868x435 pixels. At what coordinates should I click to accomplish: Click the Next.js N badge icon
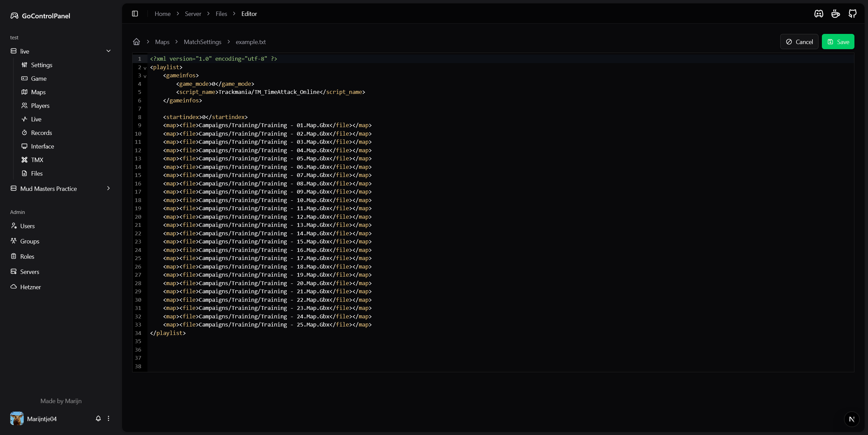point(851,419)
